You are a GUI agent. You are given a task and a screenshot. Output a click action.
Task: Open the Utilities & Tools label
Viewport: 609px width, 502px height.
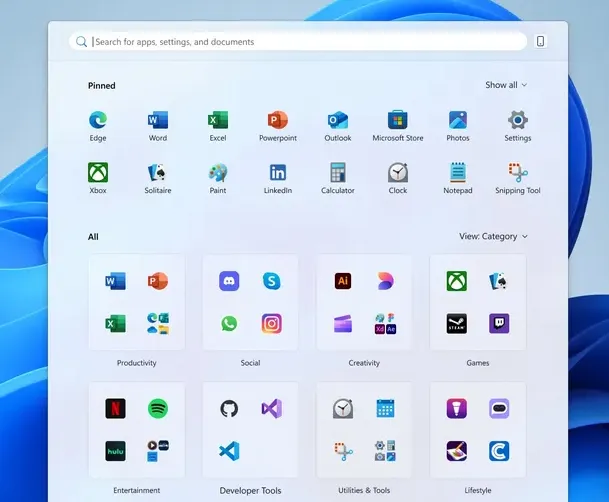click(364, 490)
